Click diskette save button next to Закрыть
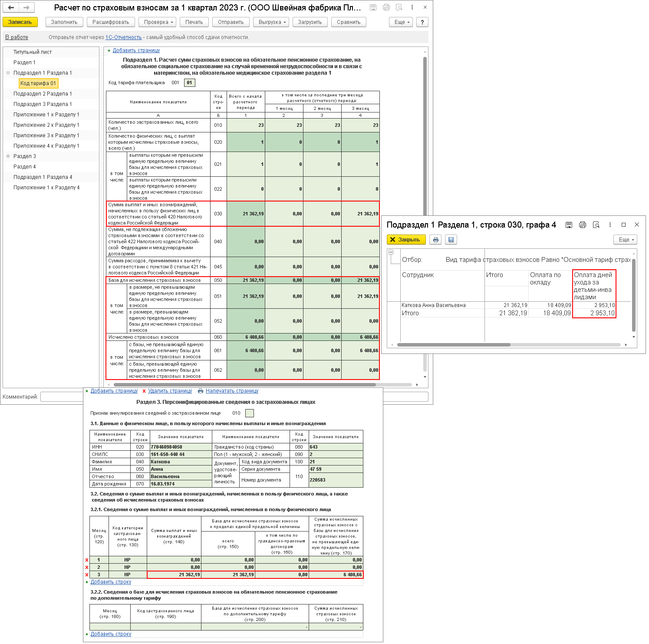 pyautogui.click(x=451, y=240)
